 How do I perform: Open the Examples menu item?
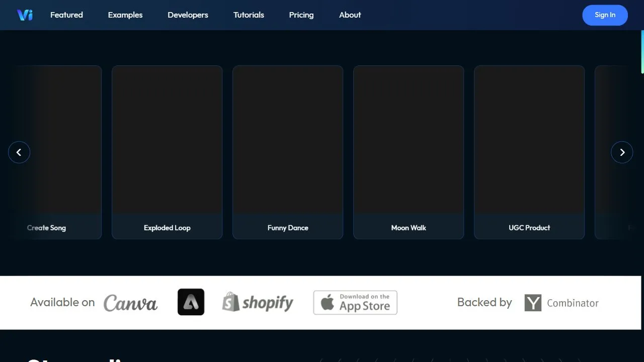pos(125,15)
